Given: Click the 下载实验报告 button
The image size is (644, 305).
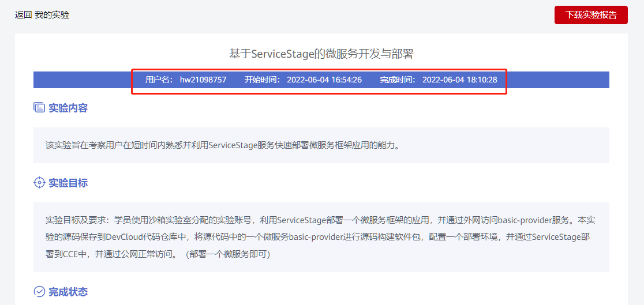Looking at the screenshot, I should pos(591,15).
